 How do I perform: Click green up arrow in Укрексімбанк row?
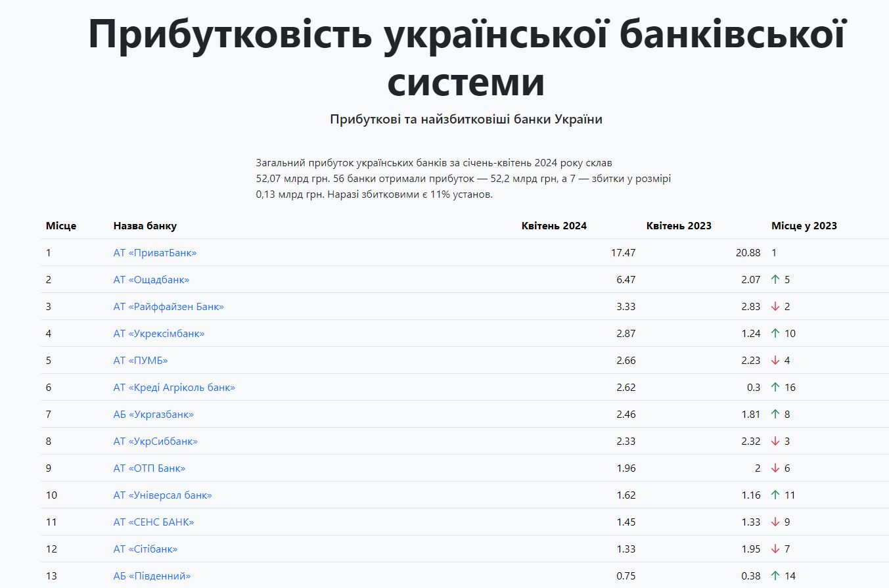pyautogui.click(x=775, y=334)
